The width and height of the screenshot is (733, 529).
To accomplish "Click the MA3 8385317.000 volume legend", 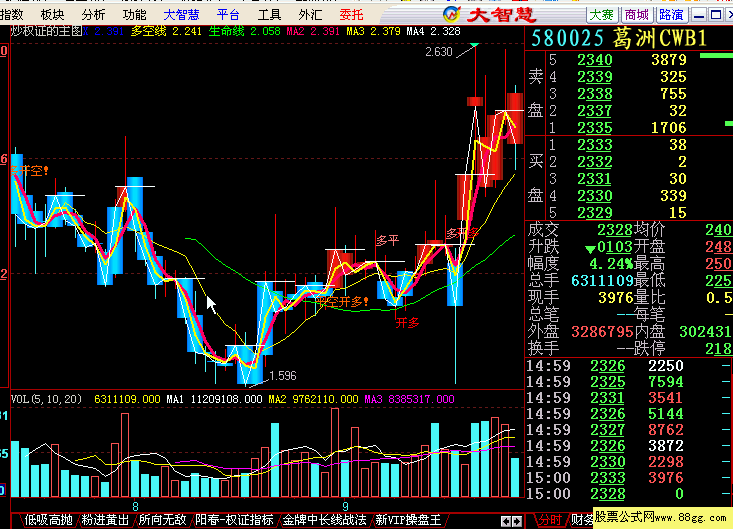I will 409,399.
